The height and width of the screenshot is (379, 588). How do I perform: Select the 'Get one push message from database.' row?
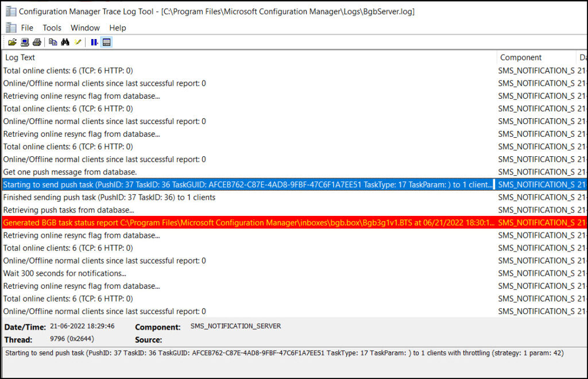[x=294, y=172]
